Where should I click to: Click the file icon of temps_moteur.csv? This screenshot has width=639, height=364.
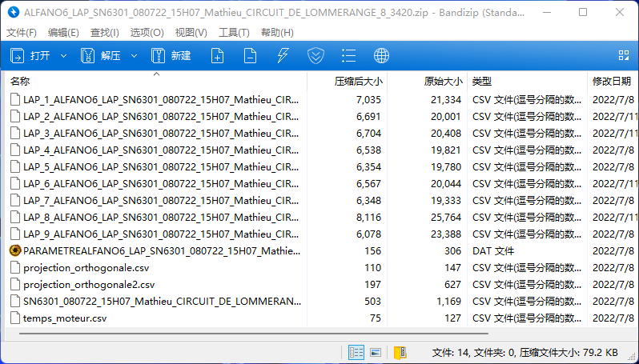pyautogui.click(x=15, y=318)
